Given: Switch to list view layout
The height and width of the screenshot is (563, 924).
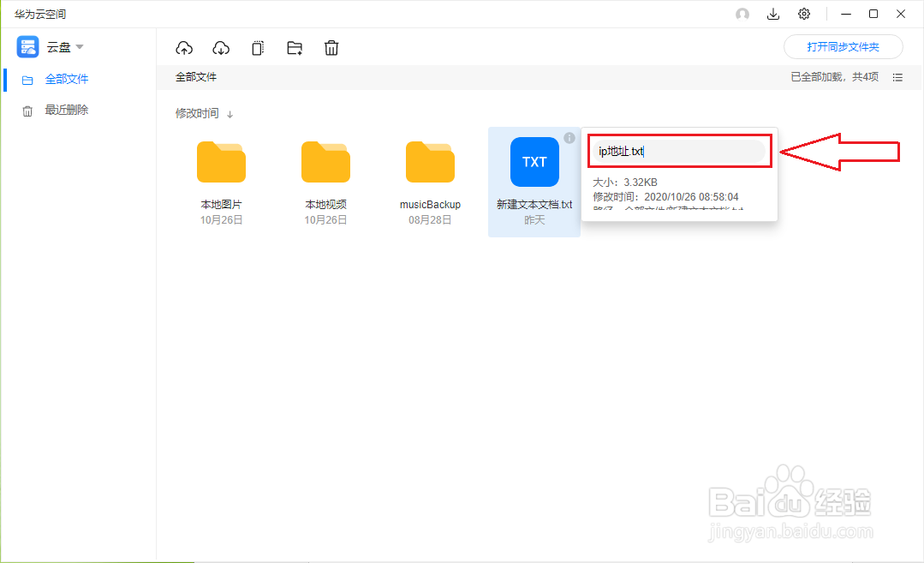Looking at the screenshot, I should (x=897, y=77).
